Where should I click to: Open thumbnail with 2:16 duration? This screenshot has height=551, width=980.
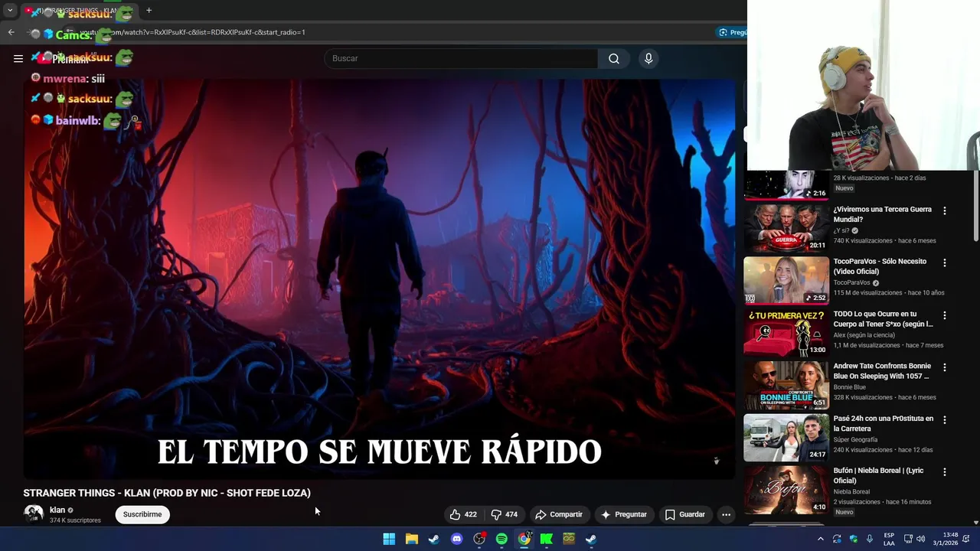pyautogui.click(x=786, y=184)
